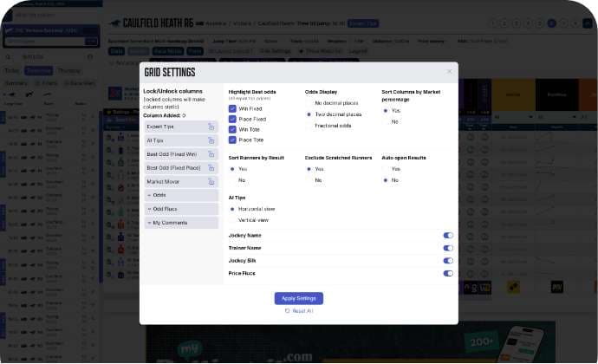Choose Yes under Auto-open Results
The height and width of the screenshot is (364, 598).
tap(386, 169)
